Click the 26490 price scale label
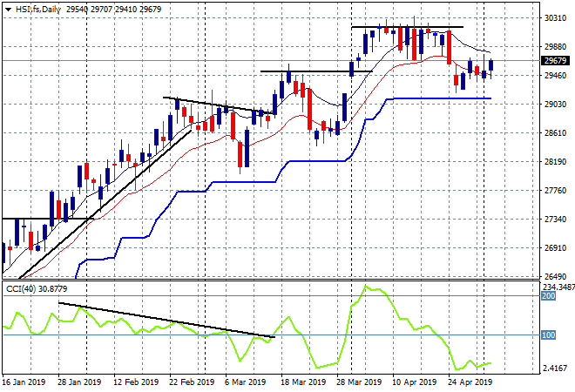This screenshot has width=575, height=392. click(555, 276)
